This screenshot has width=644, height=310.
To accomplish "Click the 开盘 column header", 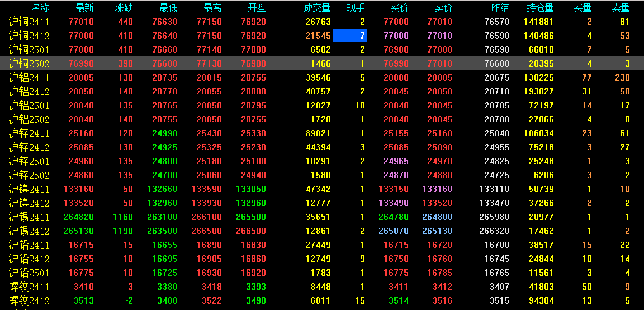I will pyautogui.click(x=257, y=8).
